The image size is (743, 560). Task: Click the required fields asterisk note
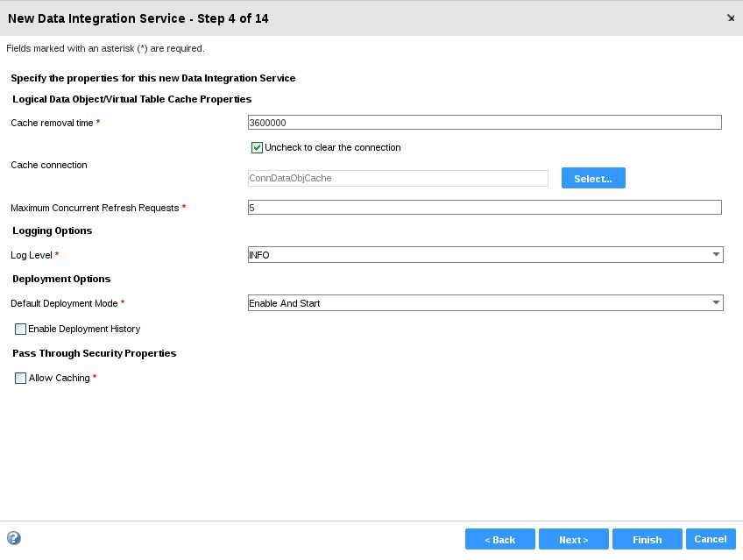click(105, 48)
